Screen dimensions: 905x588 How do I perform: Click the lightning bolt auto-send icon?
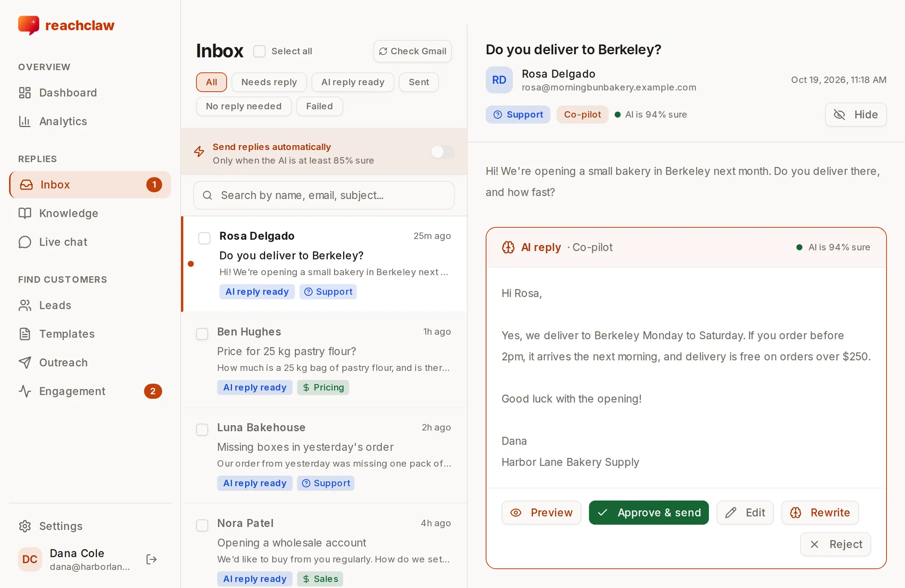199,152
